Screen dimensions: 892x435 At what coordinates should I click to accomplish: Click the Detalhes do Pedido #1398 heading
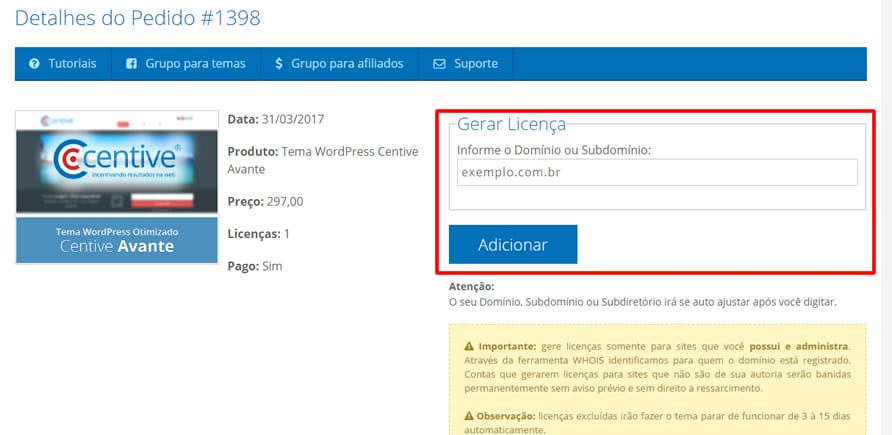138,18
